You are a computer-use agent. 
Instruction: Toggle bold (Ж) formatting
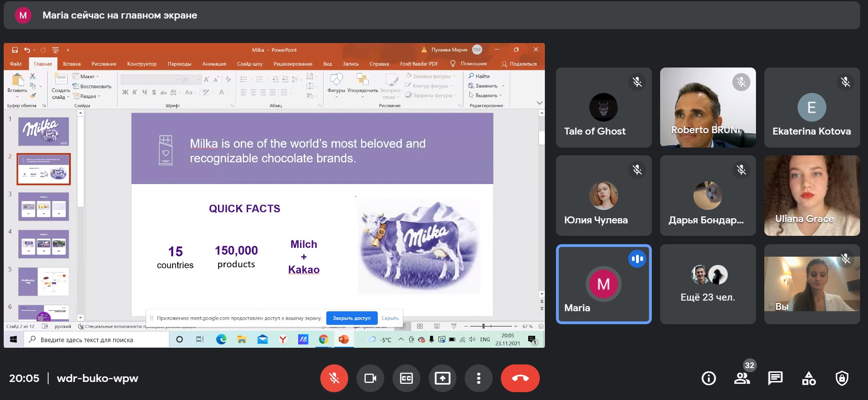(125, 92)
